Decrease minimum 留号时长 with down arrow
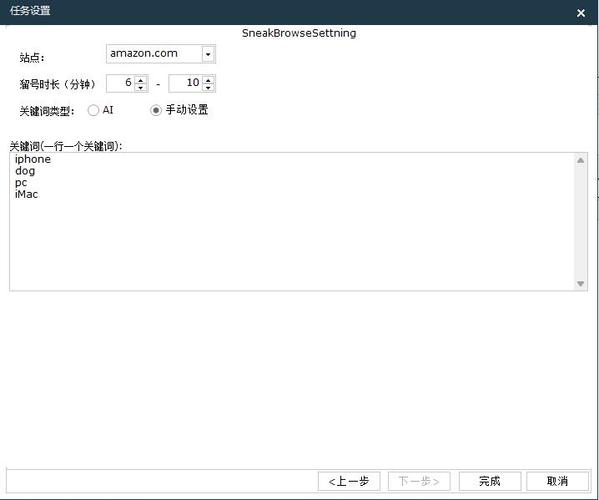The image size is (599, 500). (141, 87)
